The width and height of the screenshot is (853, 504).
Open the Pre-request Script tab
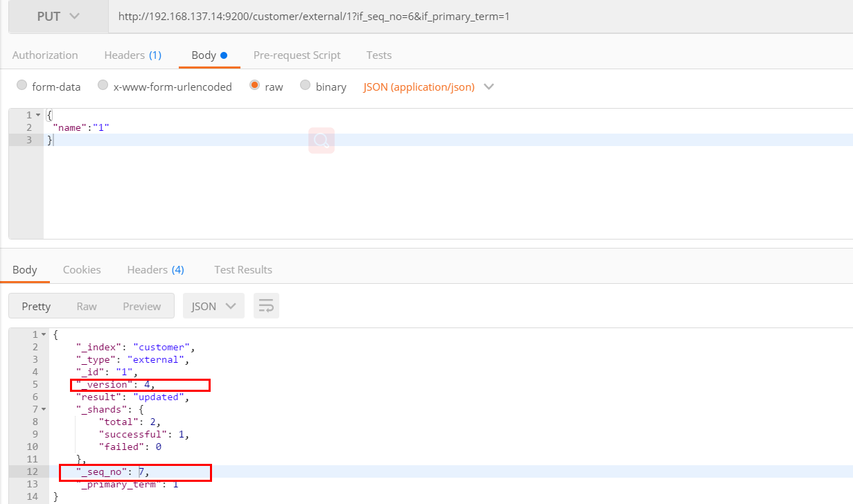[297, 55]
